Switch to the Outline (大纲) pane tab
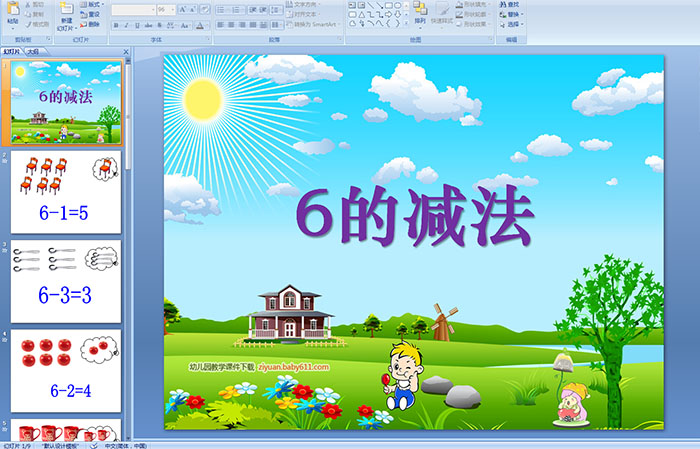This screenshot has height=449, width=700. tap(33, 52)
